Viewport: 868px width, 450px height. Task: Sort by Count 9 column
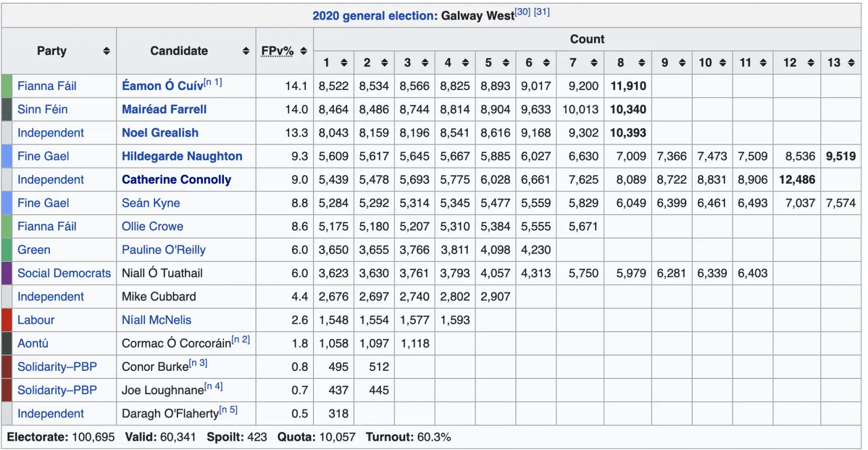click(x=682, y=63)
